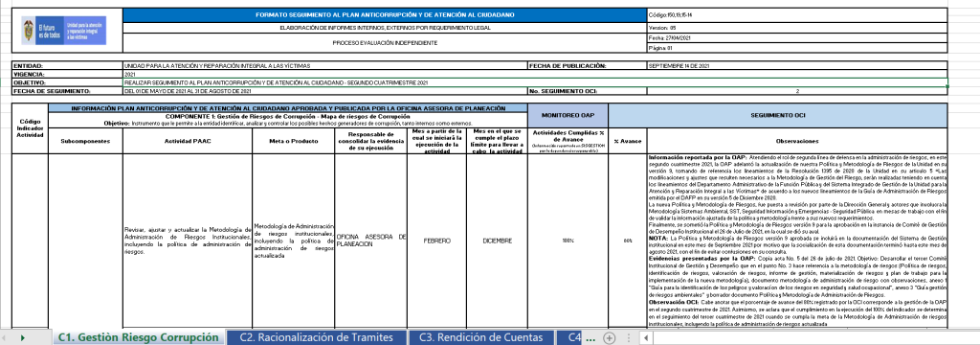Select the Meta o Producto column header

(293, 141)
